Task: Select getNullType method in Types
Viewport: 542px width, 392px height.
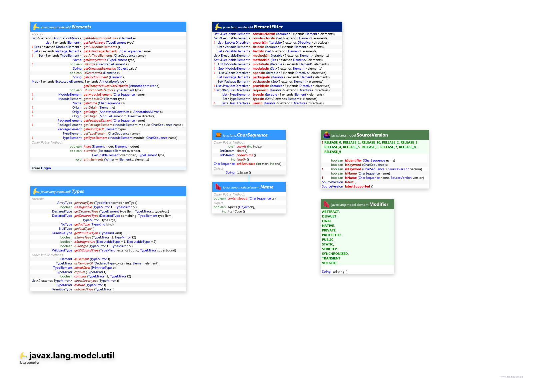Action: pyautogui.click(x=83, y=229)
